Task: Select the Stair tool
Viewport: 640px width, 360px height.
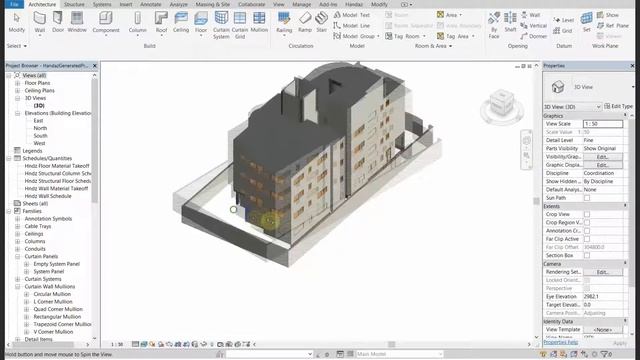Action: pos(322,22)
